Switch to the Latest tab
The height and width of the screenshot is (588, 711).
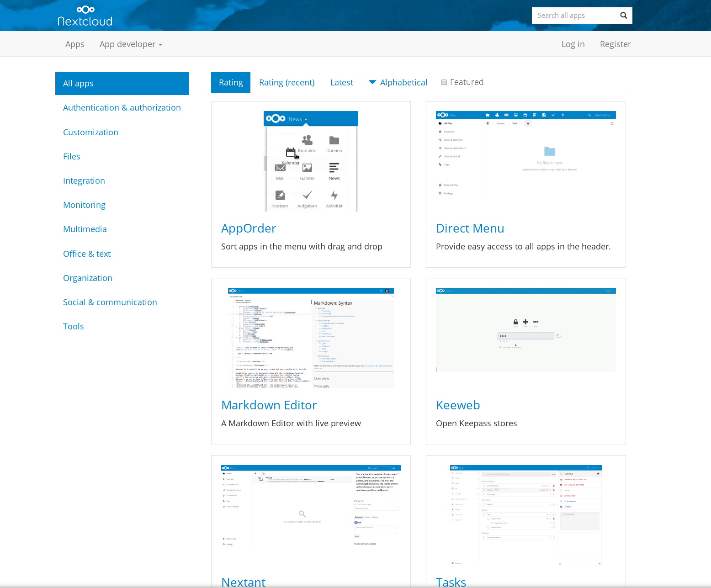342,82
